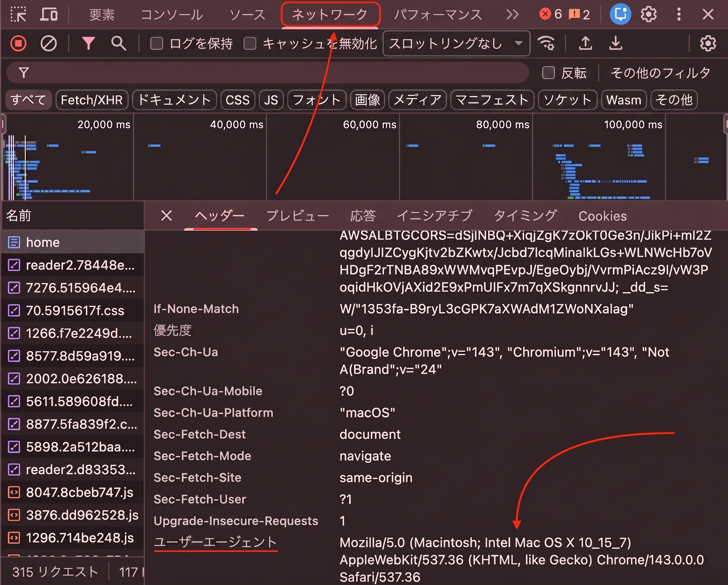Click the 315 リクエスト status text
Viewport: 728px width, 585px height.
(55, 572)
